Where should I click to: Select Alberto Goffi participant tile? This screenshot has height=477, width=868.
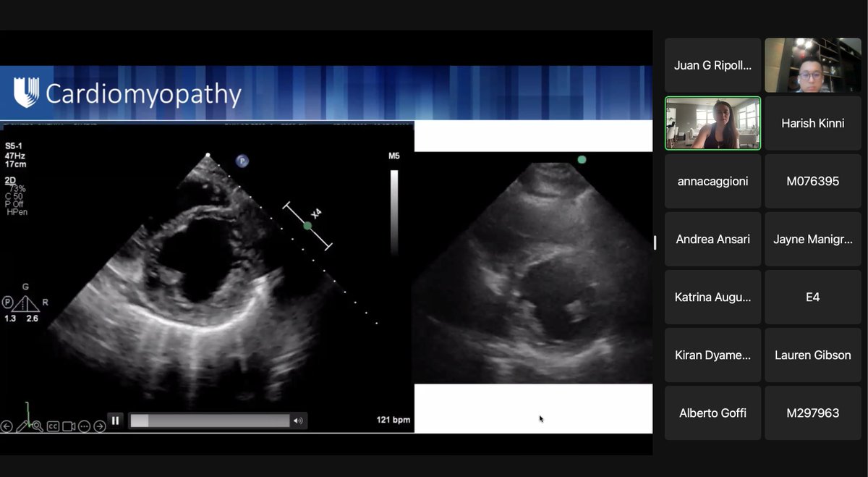point(712,413)
